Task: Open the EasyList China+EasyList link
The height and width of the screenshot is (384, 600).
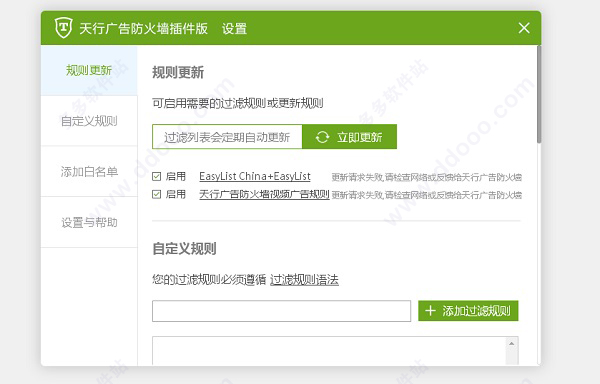Action: (255, 176)
